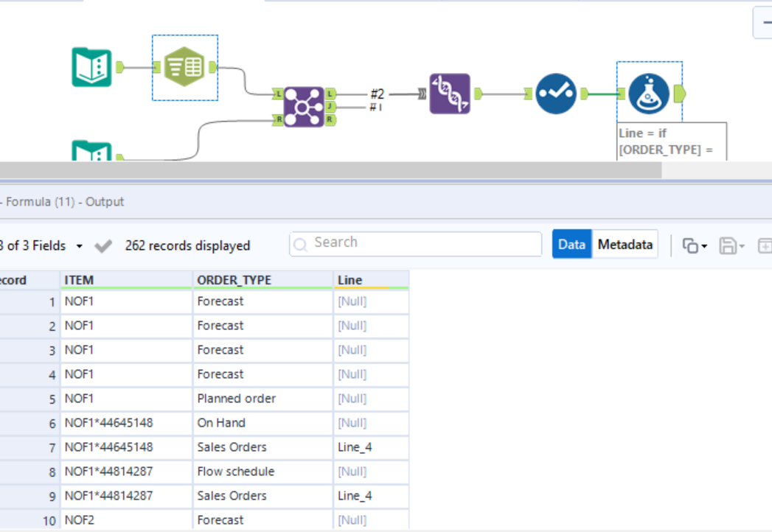Switch to the Metadata view
This screenshot has height=532, width=772.
point(625,245)
